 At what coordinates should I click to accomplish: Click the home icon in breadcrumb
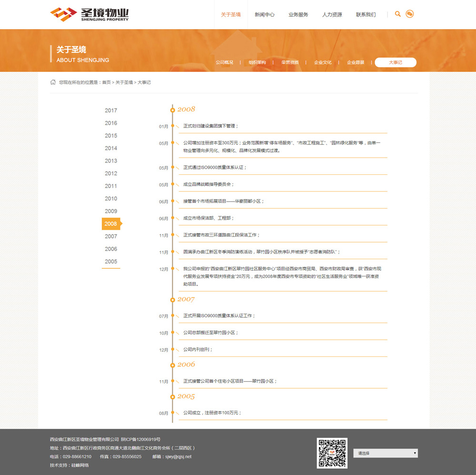[53, 82]
